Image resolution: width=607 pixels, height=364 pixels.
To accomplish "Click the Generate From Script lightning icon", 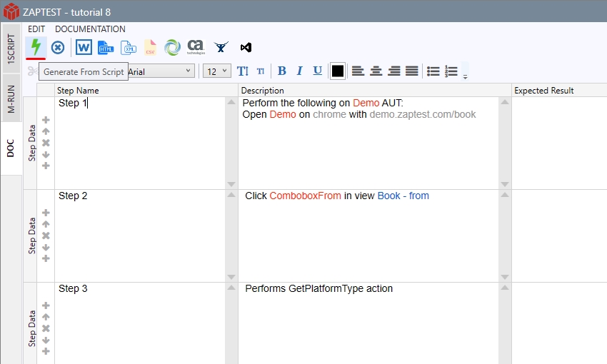I will tap(36, 48).
